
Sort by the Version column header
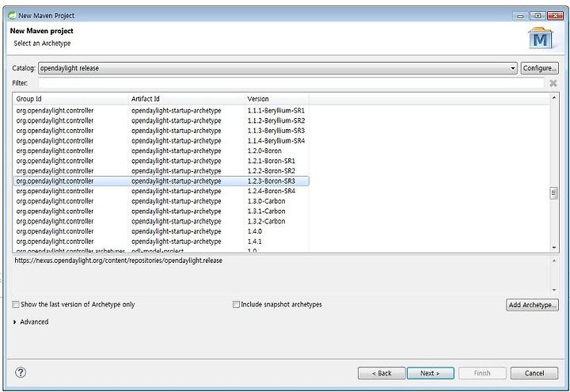tap(276, 99)
